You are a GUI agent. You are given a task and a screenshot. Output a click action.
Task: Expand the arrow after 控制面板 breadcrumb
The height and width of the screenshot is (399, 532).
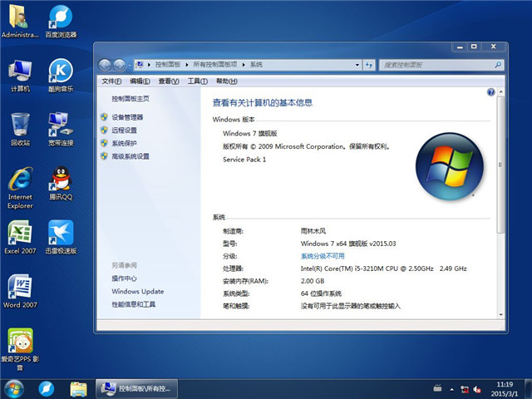pyautogui.click(x=186, y=65)
